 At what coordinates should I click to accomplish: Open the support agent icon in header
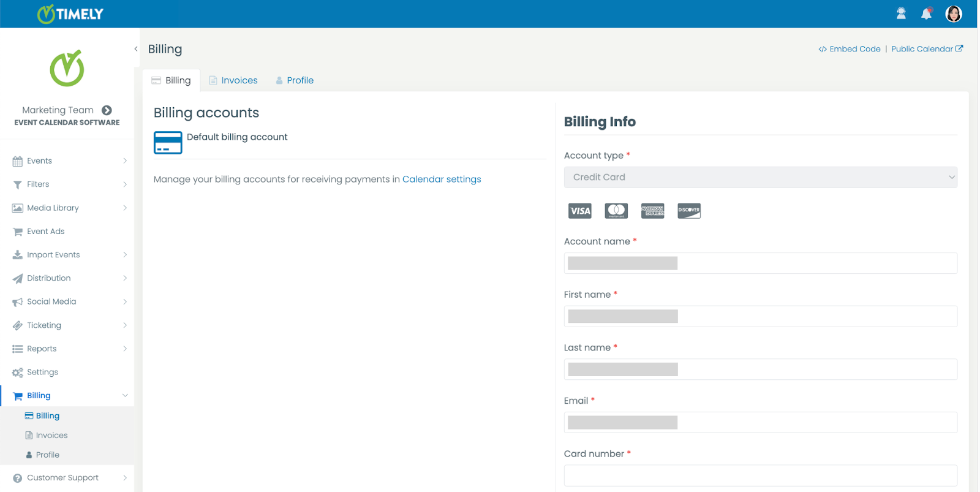(901, 13)
